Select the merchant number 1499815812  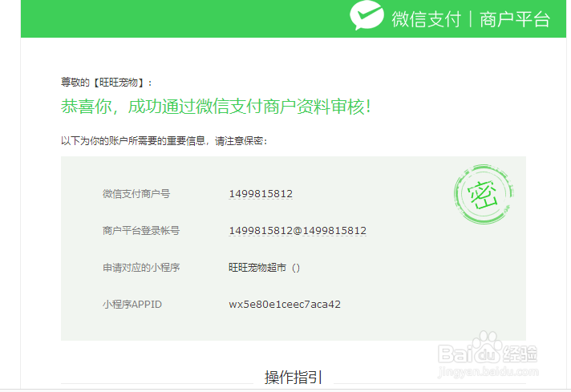point(261,194)
